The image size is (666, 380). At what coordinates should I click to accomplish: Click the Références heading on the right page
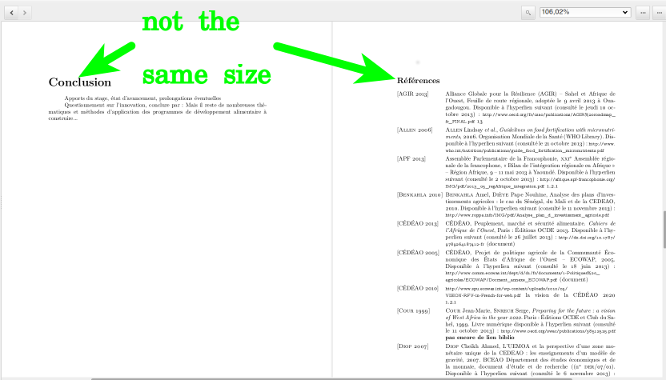[x=418, y=80]
